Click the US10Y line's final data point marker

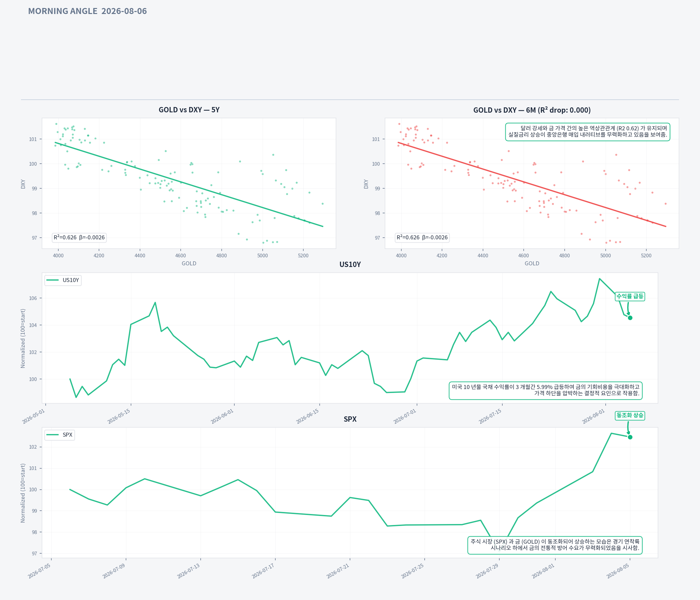click(x=630, y=318)
